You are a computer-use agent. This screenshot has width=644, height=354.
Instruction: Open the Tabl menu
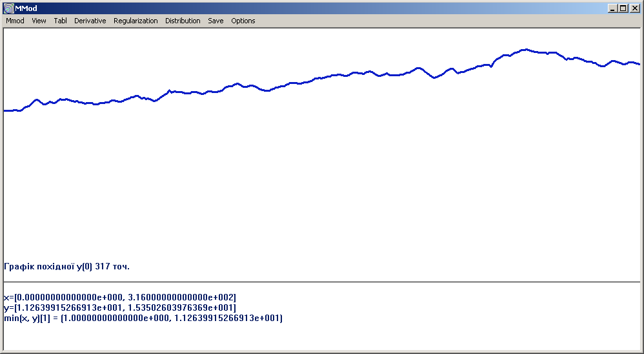point(61,21)
